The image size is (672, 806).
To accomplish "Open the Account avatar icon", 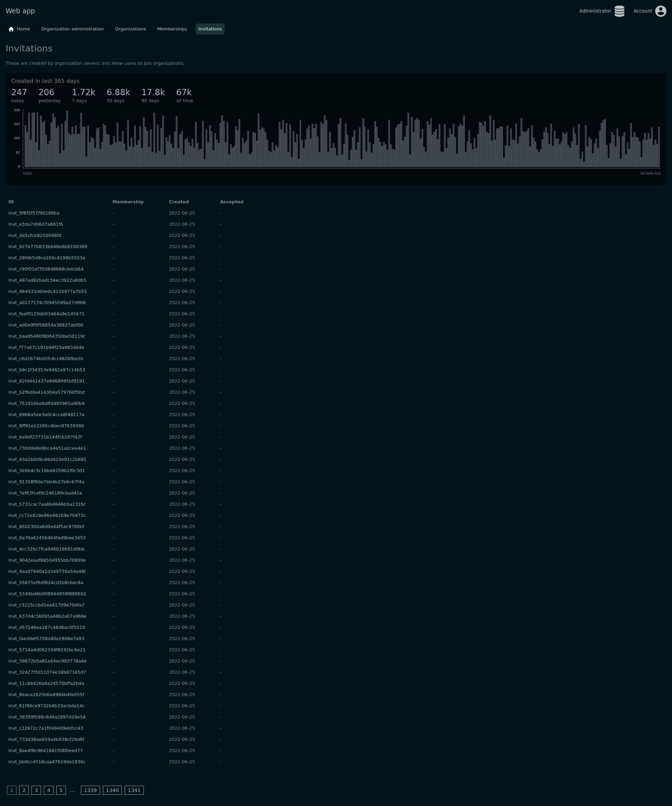I will pyautogui.click(x=660, y=11).
